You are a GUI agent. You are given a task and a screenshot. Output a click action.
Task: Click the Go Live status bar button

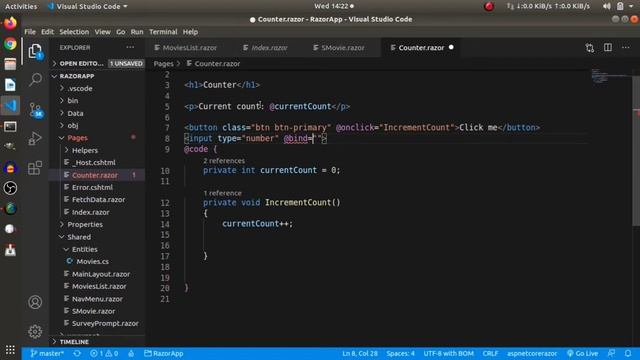tap(582, 353)
